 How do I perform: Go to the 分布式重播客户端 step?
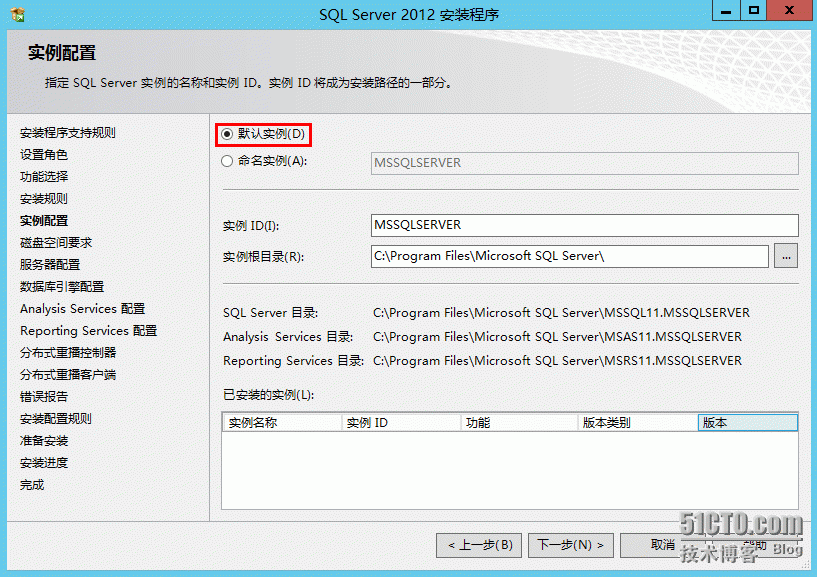tap(68, 374)
